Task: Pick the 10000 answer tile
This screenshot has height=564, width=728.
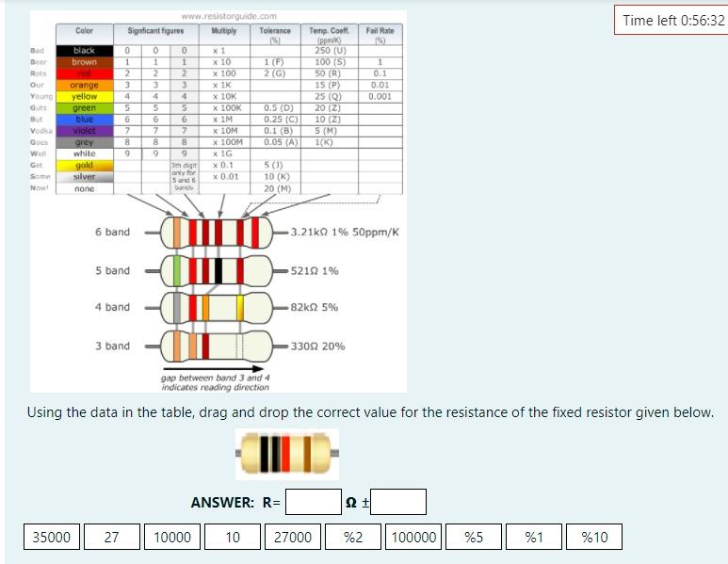Action: (172, 537)
